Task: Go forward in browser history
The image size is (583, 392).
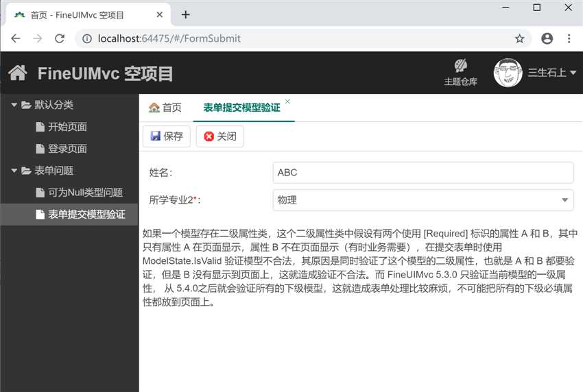Action: 38,38
